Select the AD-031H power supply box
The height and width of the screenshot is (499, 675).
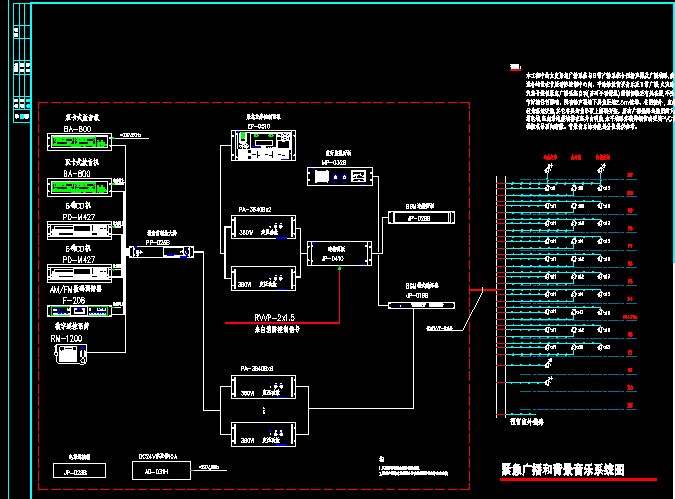tap(161, 471)
